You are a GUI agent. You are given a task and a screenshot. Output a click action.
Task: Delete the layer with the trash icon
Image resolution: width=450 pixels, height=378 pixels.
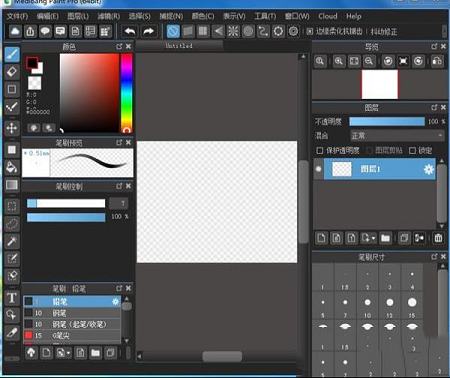[x=438, y=238]
